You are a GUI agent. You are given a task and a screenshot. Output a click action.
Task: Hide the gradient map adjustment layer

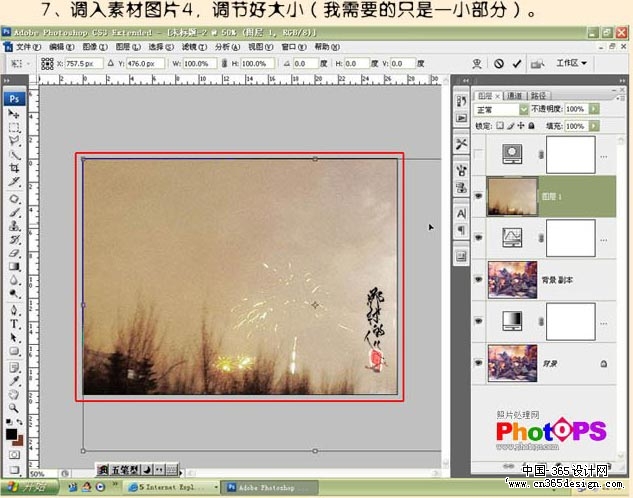coord(479,321)
